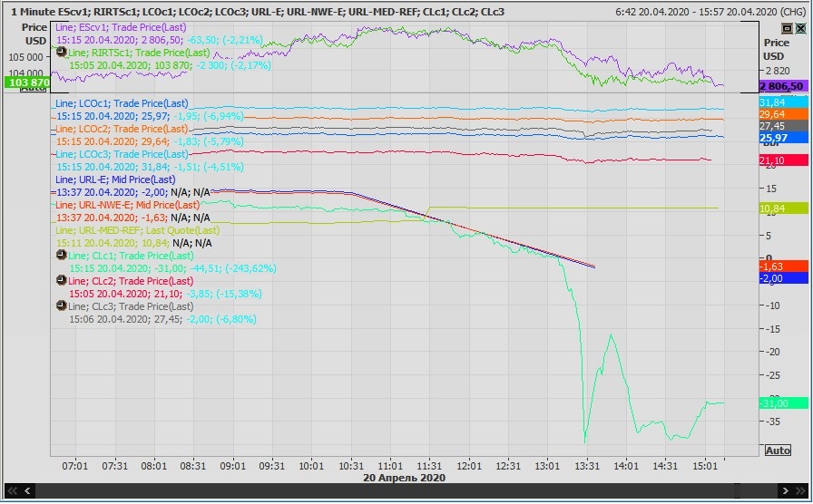Select the cyan 31,84 price tag
The width and height of the screenshot is (813, 504).
click(x=783, y=102)
